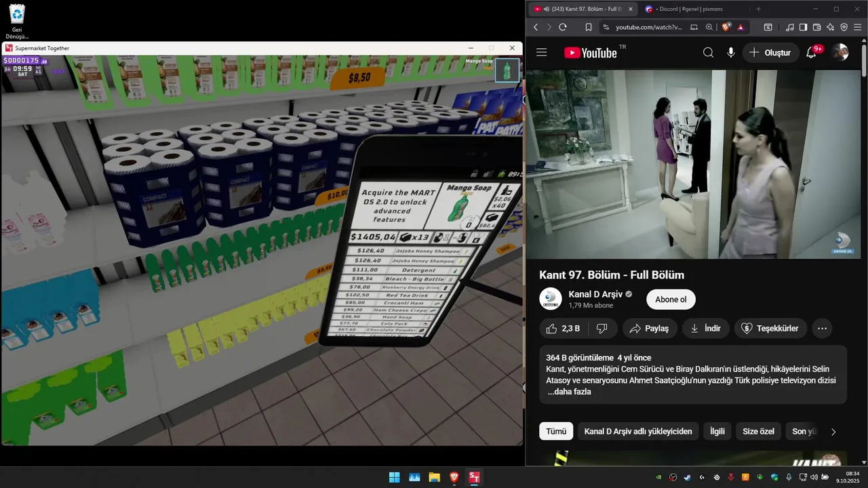Image resolution: width=868 pixels, height=488 pixels.
Task: Download the video with İndir
Action: tap(706, 328)
